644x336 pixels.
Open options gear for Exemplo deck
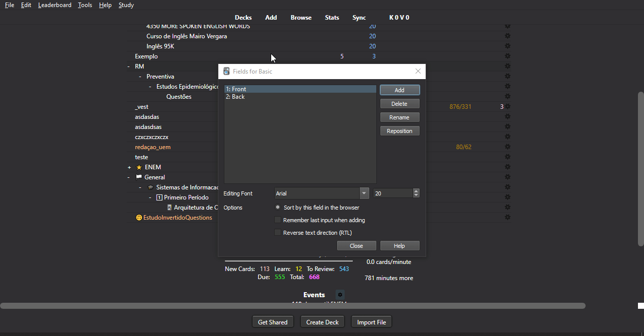click(x=508, y=56)
